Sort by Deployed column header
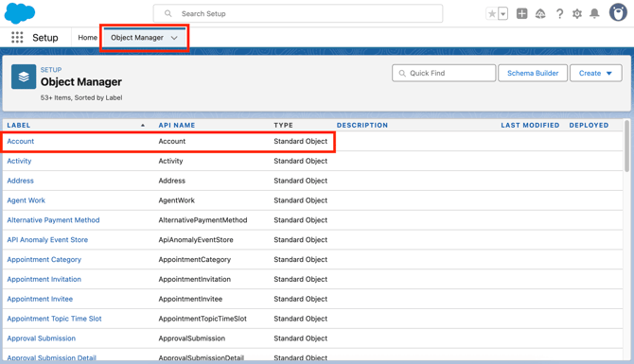The image size is (634, 364). [x=589, y=125]
